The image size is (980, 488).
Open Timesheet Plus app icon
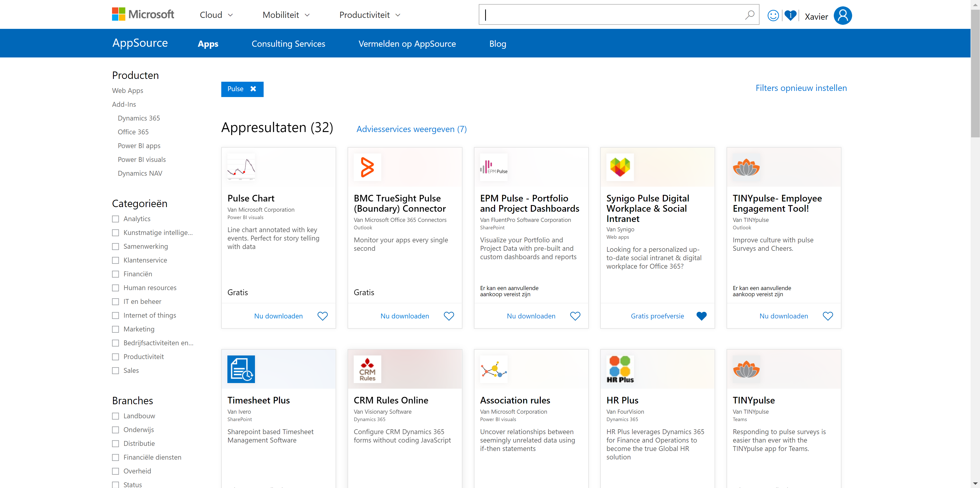[x=241, y=369]
